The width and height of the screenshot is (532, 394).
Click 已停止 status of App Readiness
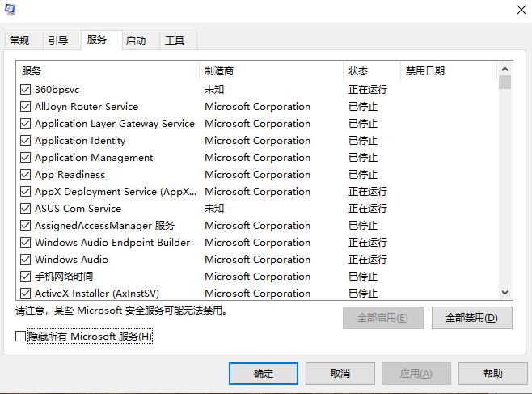pos(363,175)
